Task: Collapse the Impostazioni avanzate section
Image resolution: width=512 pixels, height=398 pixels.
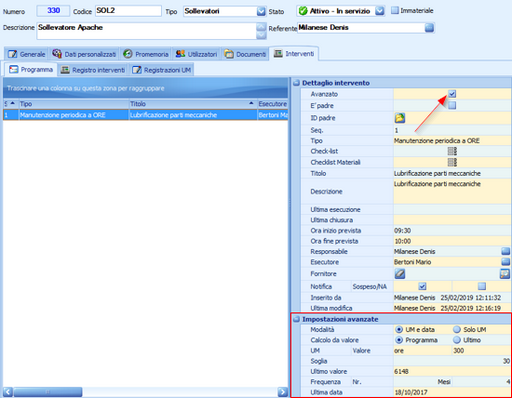Action: (x=296, y=319)
